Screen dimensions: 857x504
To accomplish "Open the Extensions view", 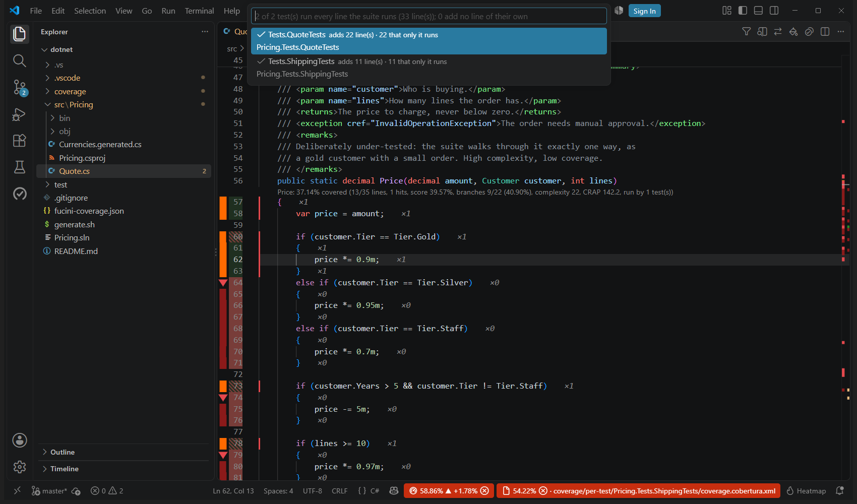I will (x=19, y=141).
